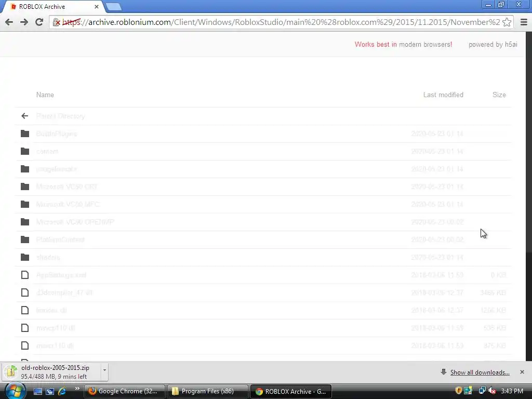This screenshot has width=532, height=399.
Task: Bookmark this page with the star icon
Action: [x=507, y=22]
